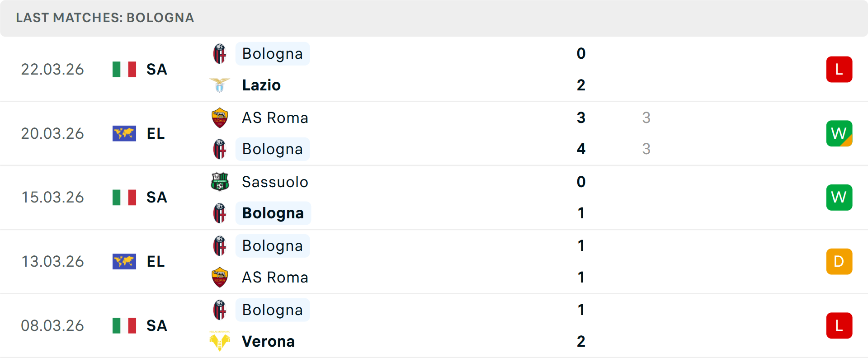The image size is (868, 358).
Task: Click the SA league label for 22.03.26
Action: tap(156, 70)
